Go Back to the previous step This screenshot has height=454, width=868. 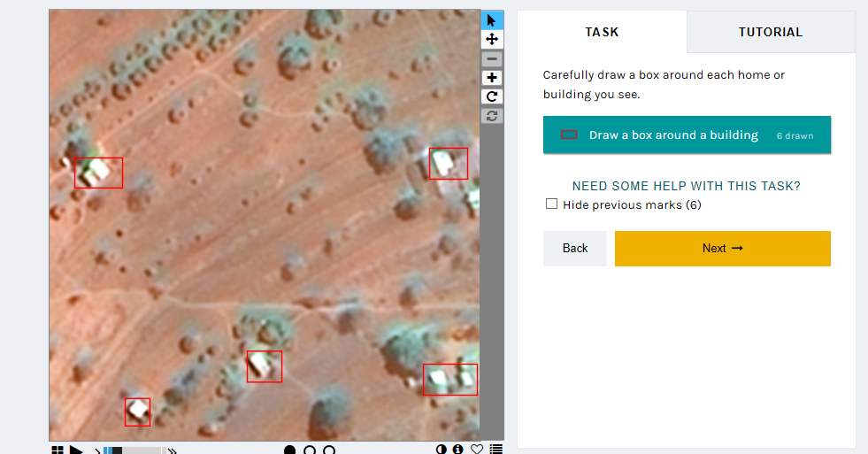coord(574,249)
